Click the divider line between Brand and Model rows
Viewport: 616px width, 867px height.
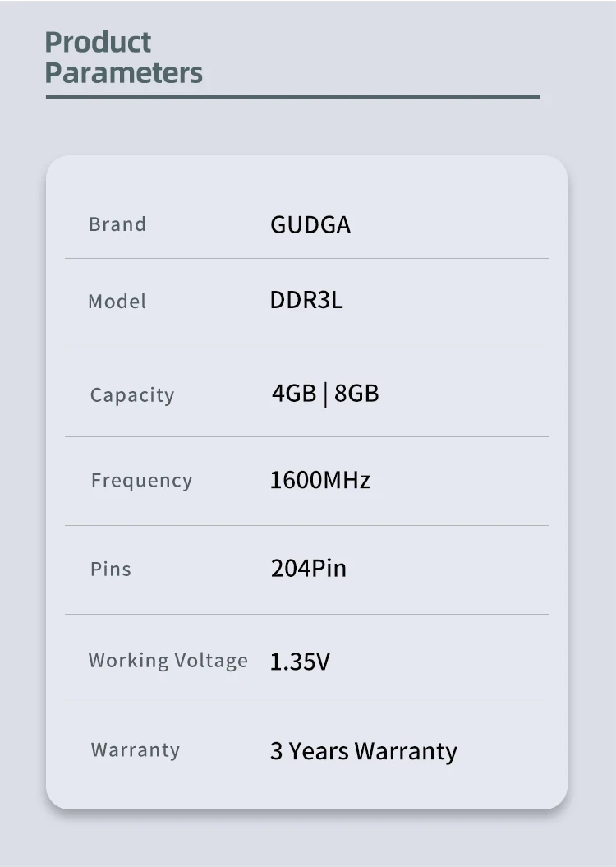click(x=306, y=259)
